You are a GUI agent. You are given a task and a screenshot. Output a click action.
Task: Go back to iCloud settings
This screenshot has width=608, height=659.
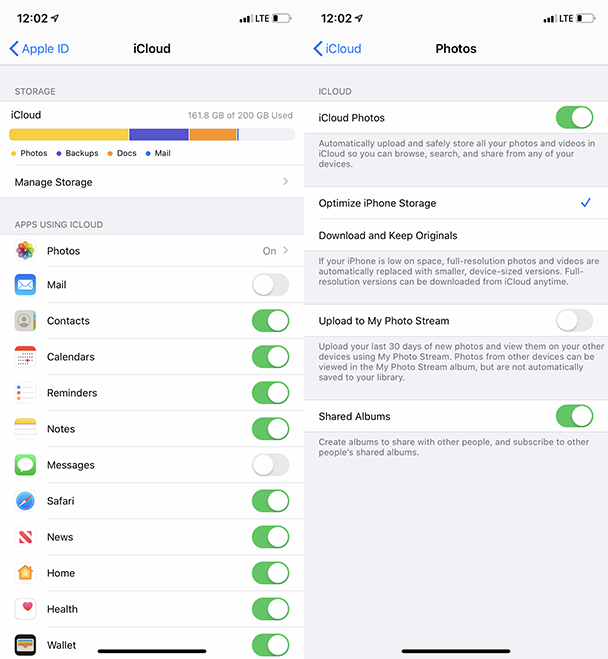click(337, 49)
